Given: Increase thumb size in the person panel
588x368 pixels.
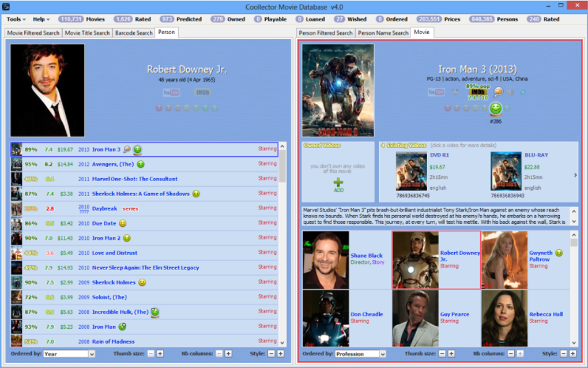Looking at the screenshot, I should [160, 354].
